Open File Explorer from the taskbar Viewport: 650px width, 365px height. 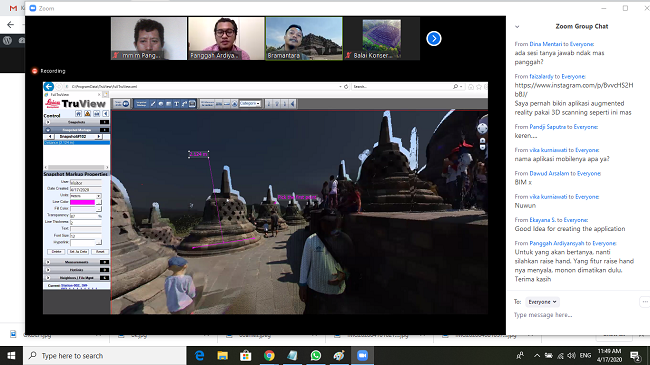[x=223, y=355]
